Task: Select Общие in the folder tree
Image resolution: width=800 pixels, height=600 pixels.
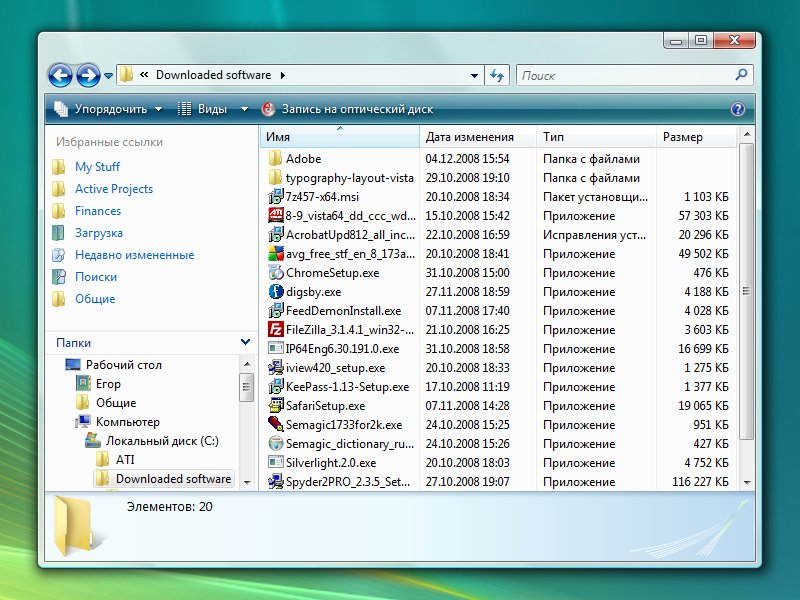Action: [116, 403]
